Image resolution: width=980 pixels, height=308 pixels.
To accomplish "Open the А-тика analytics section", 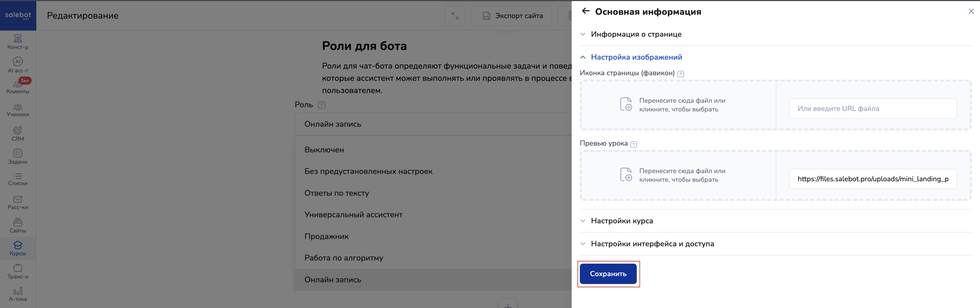I will pyautogui.click(x=18, y=294).
